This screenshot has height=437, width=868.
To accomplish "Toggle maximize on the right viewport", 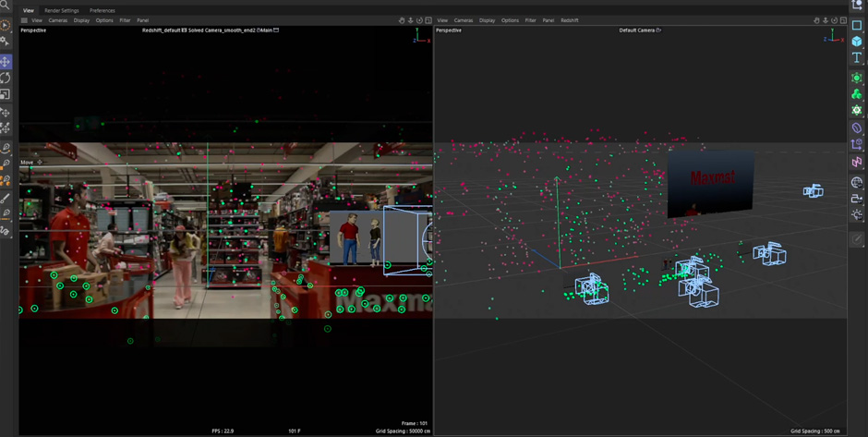I will [843, 20].
